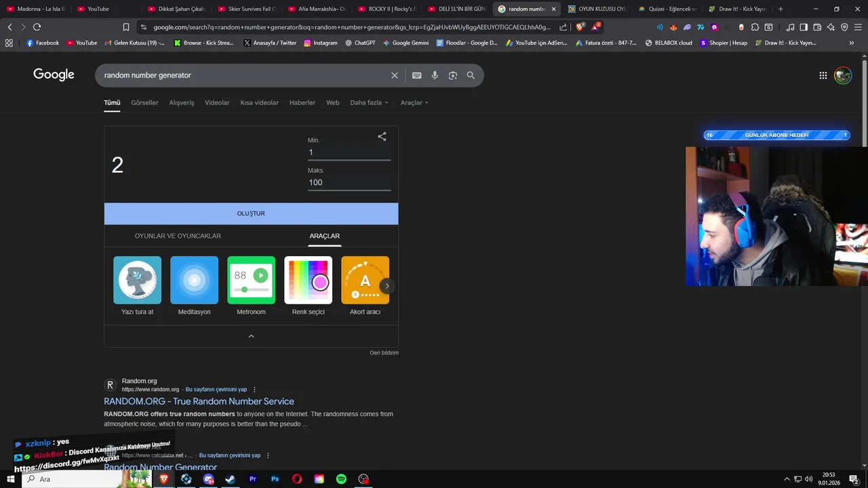Start a voice search with the microphone
The width and height of the screenshot is (868, 488).
pos(435,75)
